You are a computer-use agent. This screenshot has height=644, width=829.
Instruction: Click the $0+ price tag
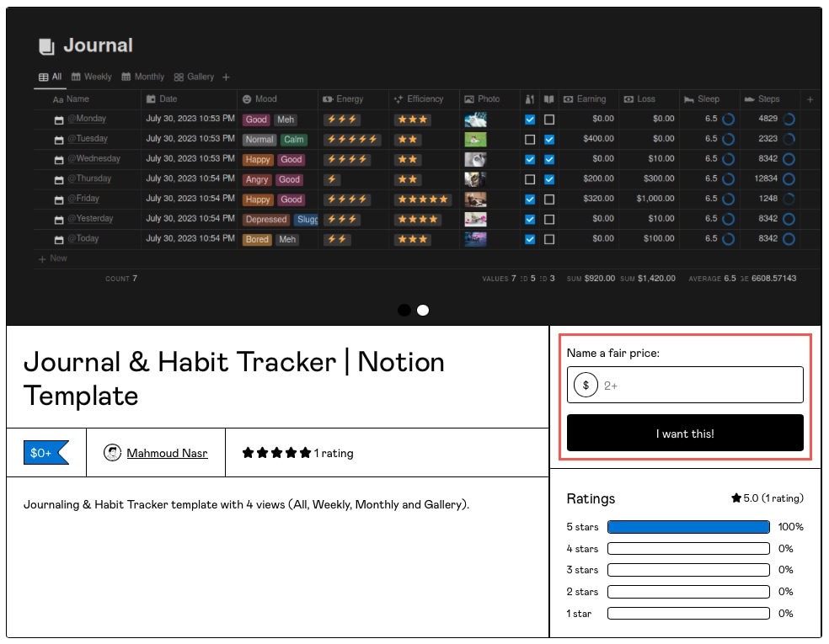(46, 453)
